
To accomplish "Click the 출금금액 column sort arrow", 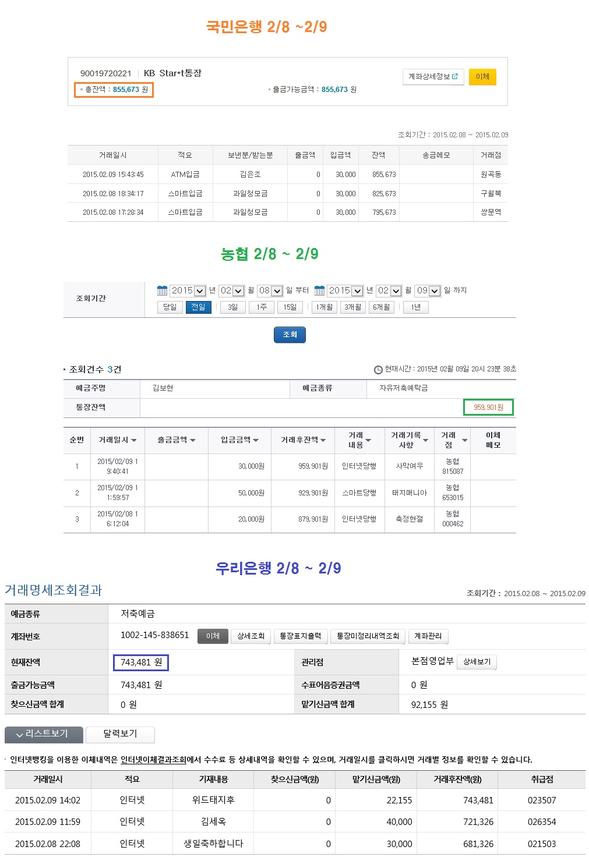I will coord(193,441).
